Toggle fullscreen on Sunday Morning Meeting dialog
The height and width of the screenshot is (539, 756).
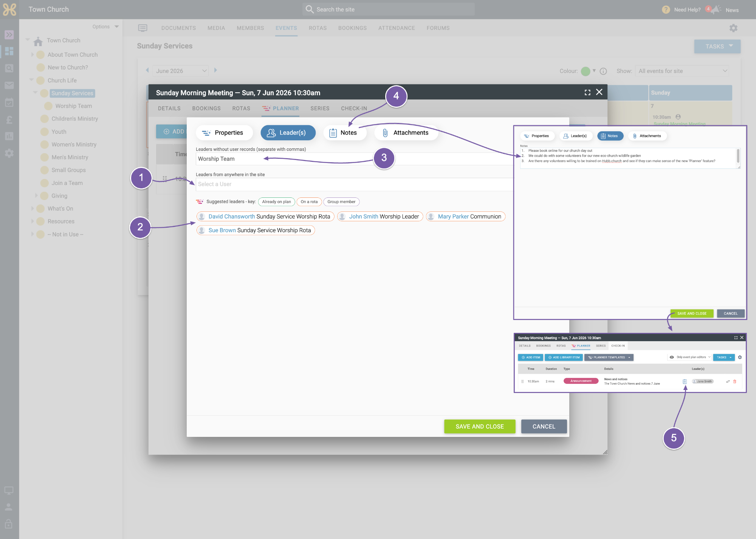point(587,92)
